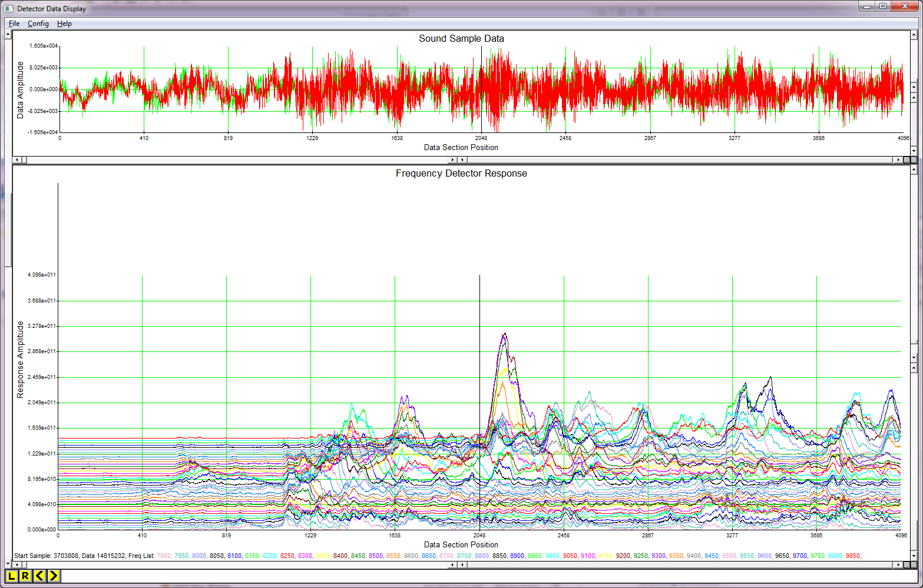Screen dimensions: 923x588
Task: Click down arrow on right vertical scrollbar
Action: tap(914, 557)
